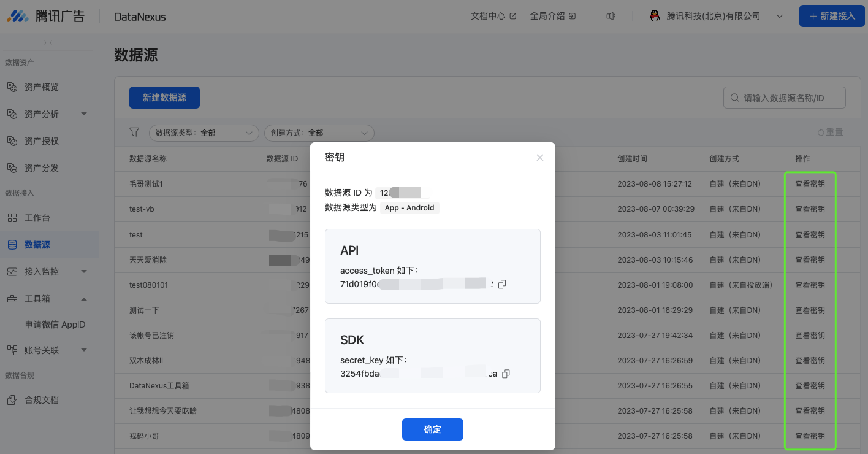This screenshot has height=454, width=868.
Task: Click 查看密钥 for 毛哥测试1
Action: pos(810,184)
